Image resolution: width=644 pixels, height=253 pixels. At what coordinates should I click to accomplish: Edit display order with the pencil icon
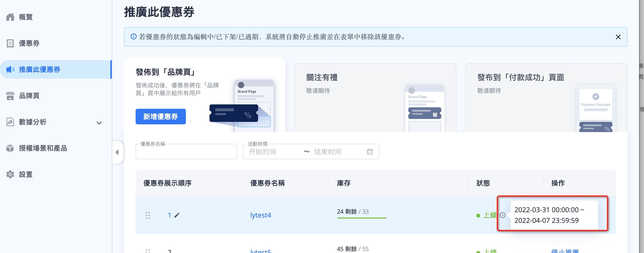pos(177,215)
